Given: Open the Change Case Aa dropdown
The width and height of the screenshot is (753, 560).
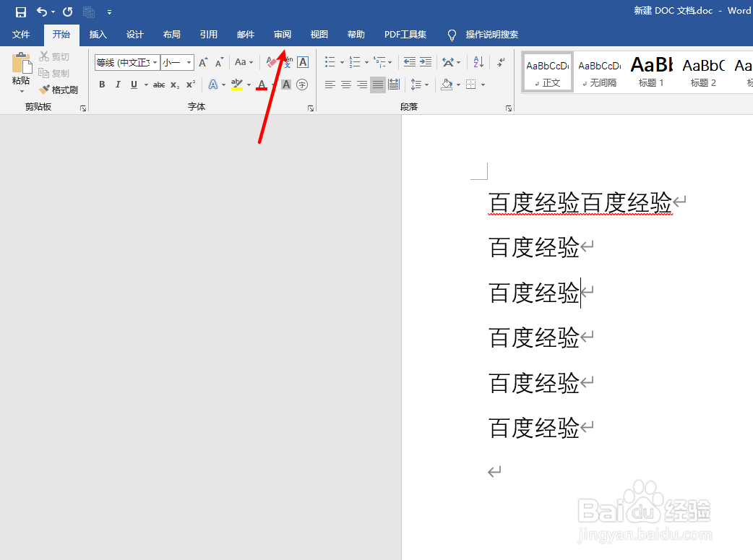Looking at the screenshot, I should click(244, 62).
